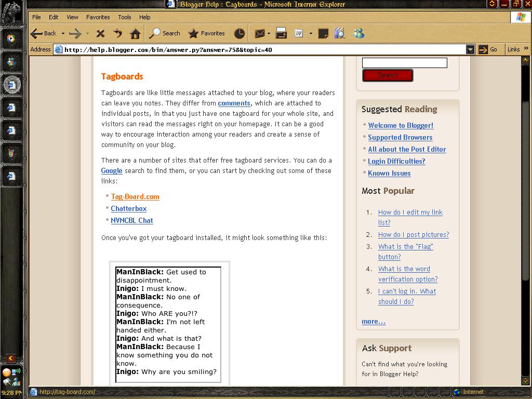Open the Favorites star in toolbar
This screenshot has width=532, height=399.
pos(206,33)
